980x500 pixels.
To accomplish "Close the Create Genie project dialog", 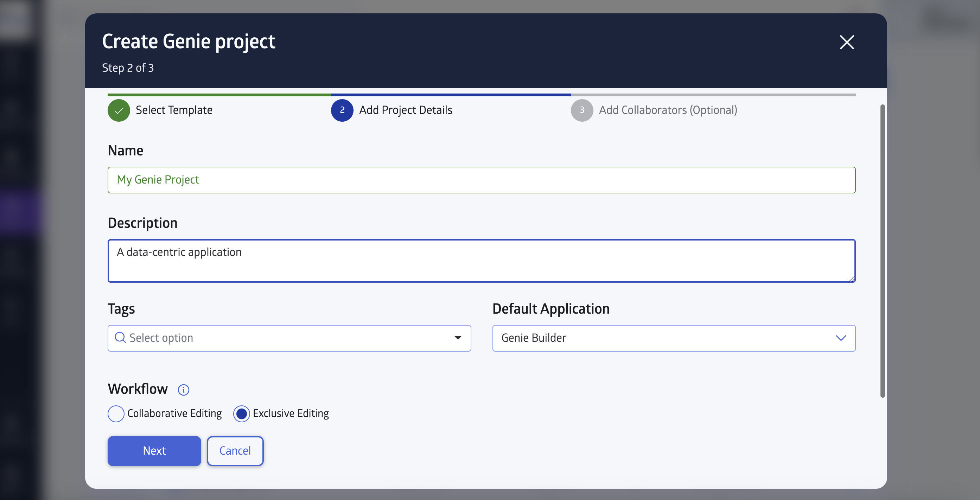I will (x=846, y=42).
